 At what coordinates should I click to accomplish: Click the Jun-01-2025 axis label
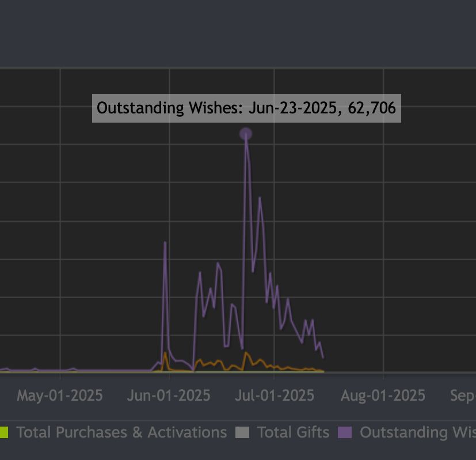tap(169, 396)
